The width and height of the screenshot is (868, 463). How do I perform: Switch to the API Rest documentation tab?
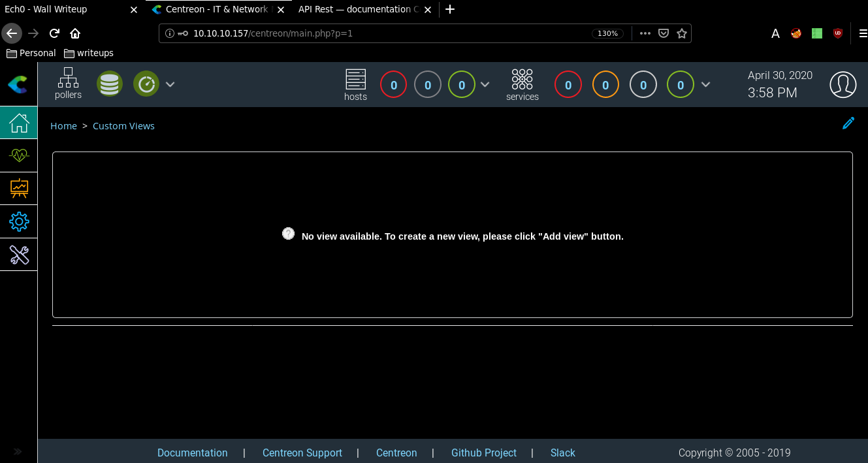pyautogui.click(x=358, y=9)
